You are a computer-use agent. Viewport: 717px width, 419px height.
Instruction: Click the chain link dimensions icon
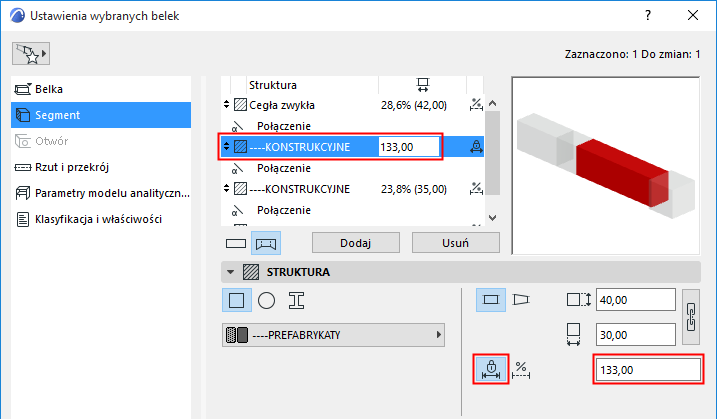[689, 318]
